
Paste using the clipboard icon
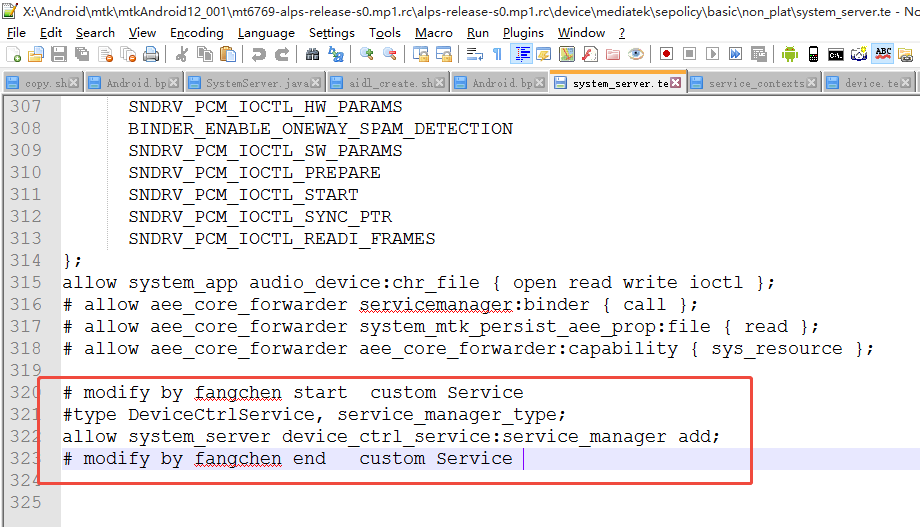(228, 55)
